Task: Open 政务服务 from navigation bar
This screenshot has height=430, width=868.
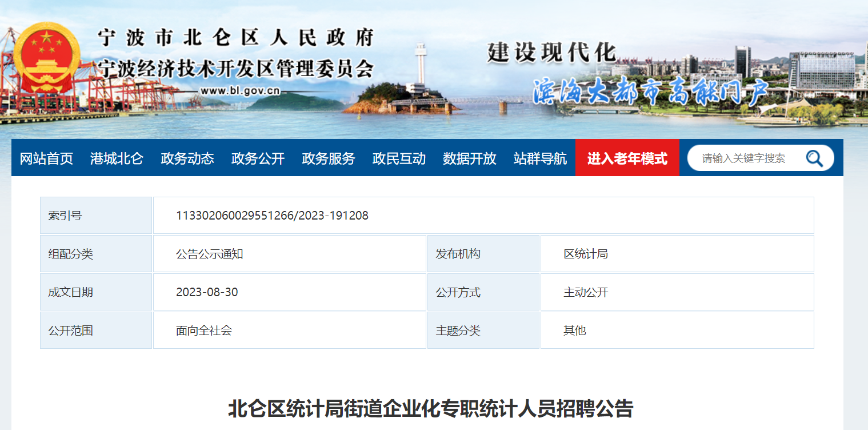Action: tap(329, 158)
